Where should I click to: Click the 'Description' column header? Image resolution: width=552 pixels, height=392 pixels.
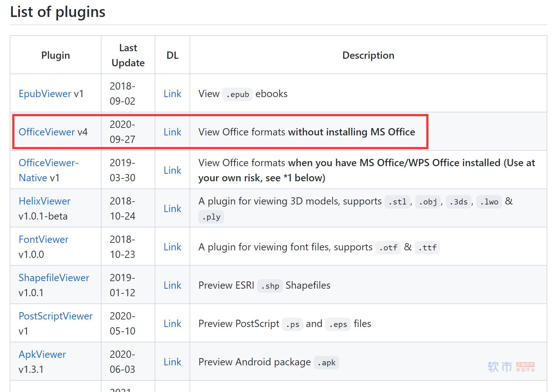(x=368, y=55)
